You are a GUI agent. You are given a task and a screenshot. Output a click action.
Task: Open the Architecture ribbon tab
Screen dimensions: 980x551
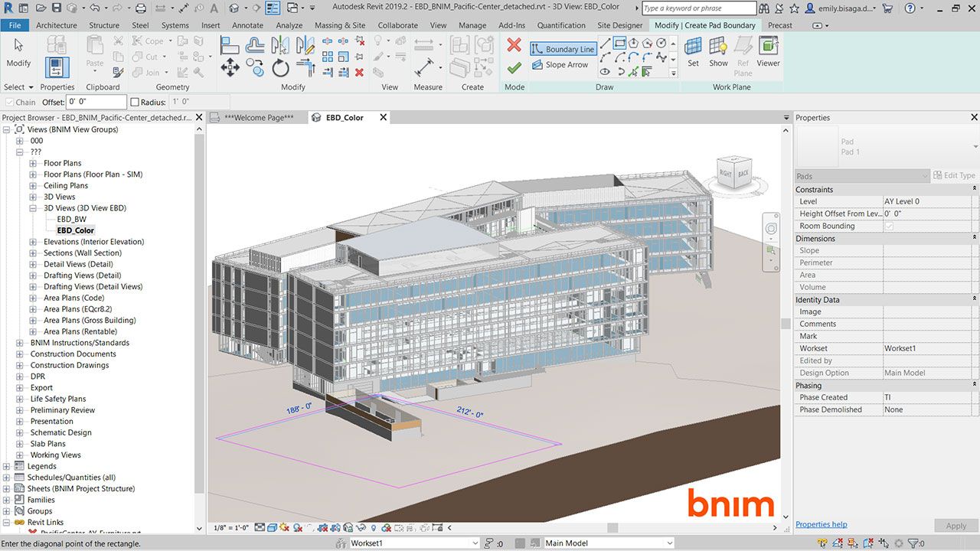56,25
